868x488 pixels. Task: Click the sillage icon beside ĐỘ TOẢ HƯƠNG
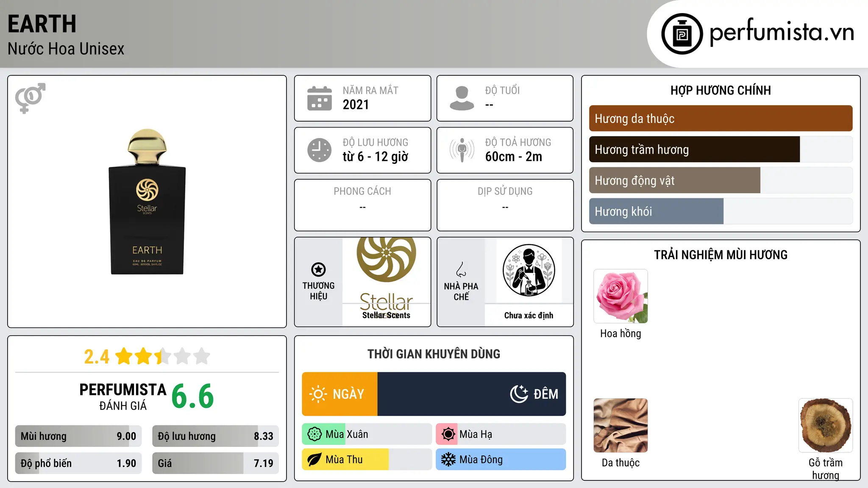pyautogui.click(x=462, y=150)
